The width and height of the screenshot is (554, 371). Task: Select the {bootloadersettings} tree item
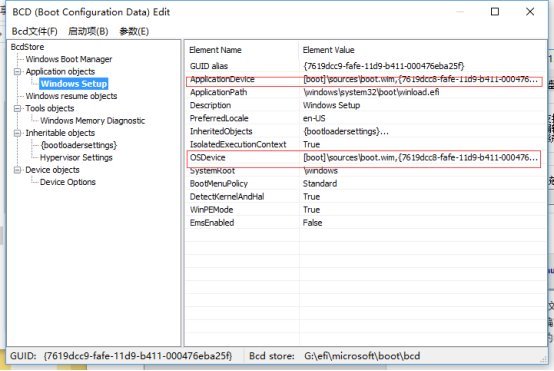pyautogui.click(x=78, y=145)
